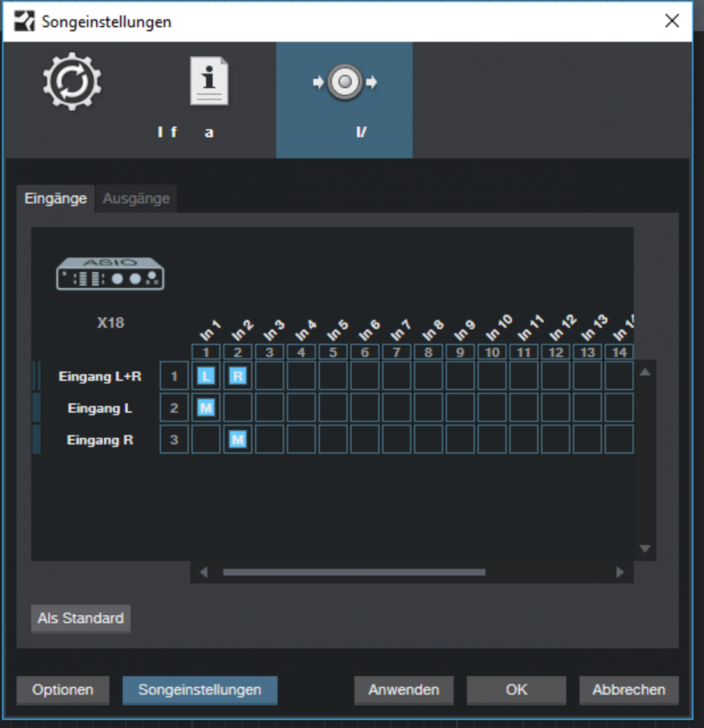Open the general settings gear tab

click(x=72, y=82)
